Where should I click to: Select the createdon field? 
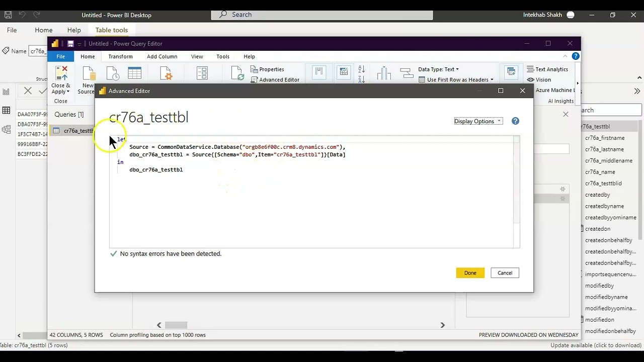click(x=598, y=229)
